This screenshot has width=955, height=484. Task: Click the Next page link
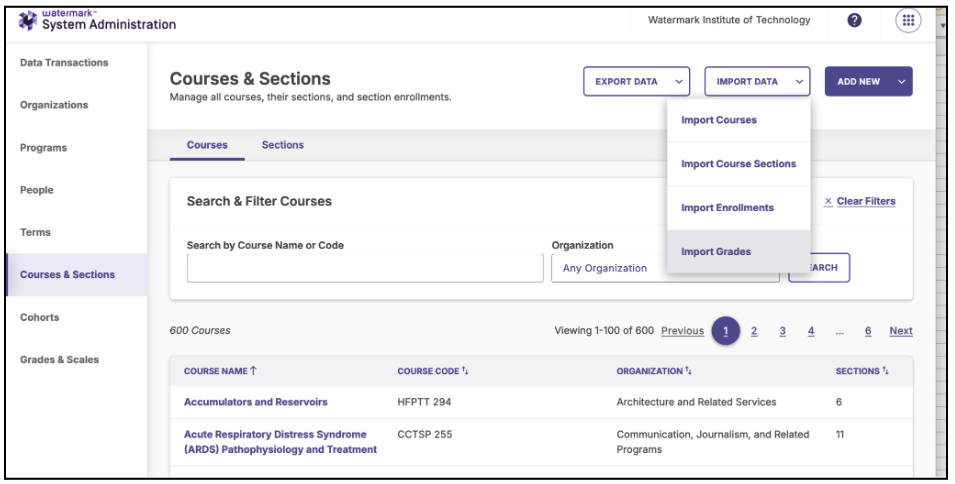click(901, 331)
